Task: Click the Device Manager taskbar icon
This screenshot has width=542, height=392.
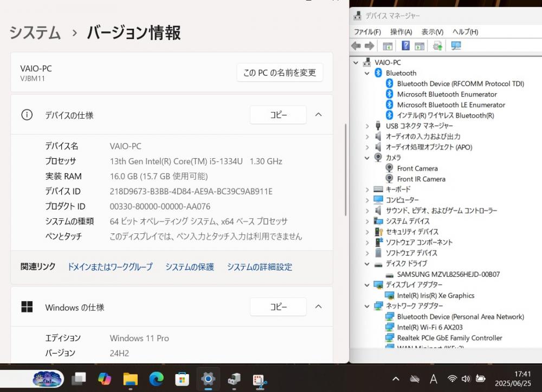Action: (234, 379)
